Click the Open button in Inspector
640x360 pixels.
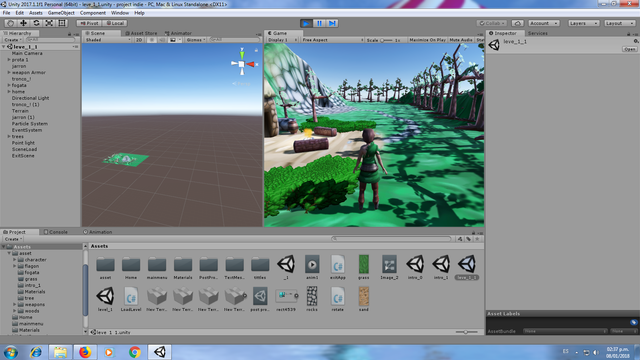pos(629,49)
